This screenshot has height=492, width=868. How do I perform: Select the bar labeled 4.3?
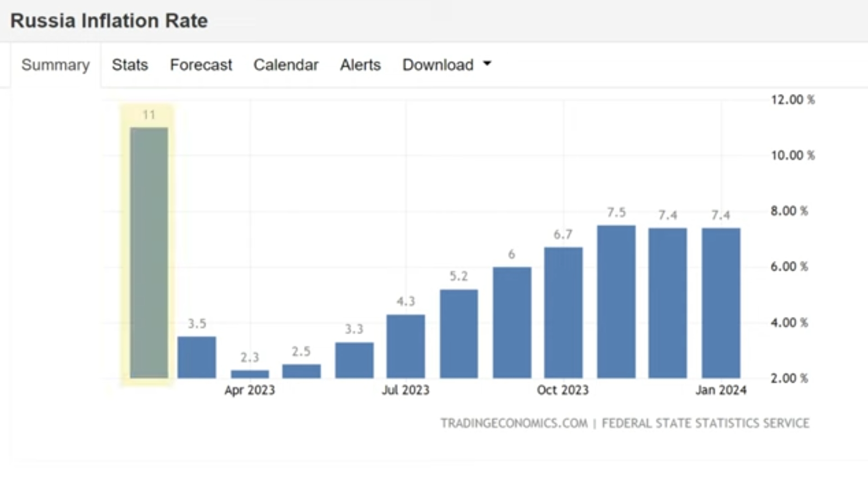coord(406,346)
